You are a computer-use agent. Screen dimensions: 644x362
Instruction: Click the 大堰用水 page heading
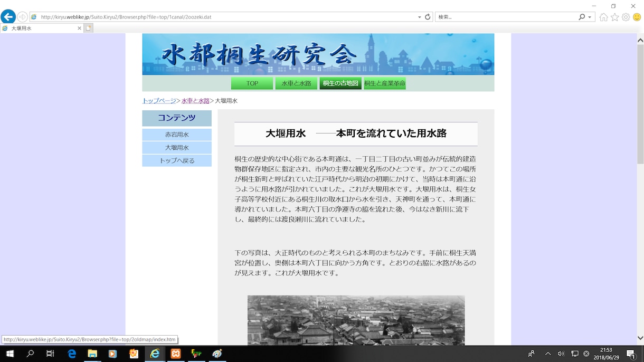click(x=356, y=134)
